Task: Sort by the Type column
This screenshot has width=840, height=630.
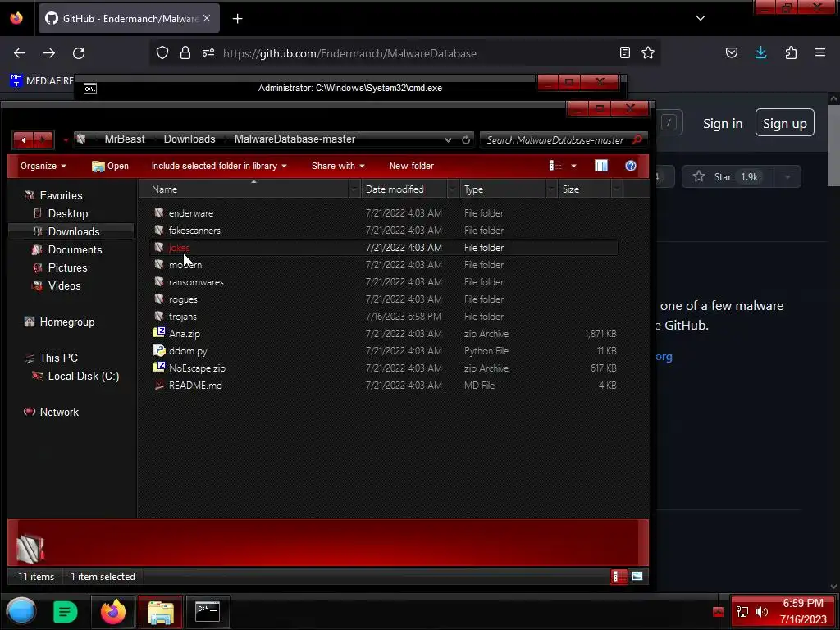Action: point(473,189)
